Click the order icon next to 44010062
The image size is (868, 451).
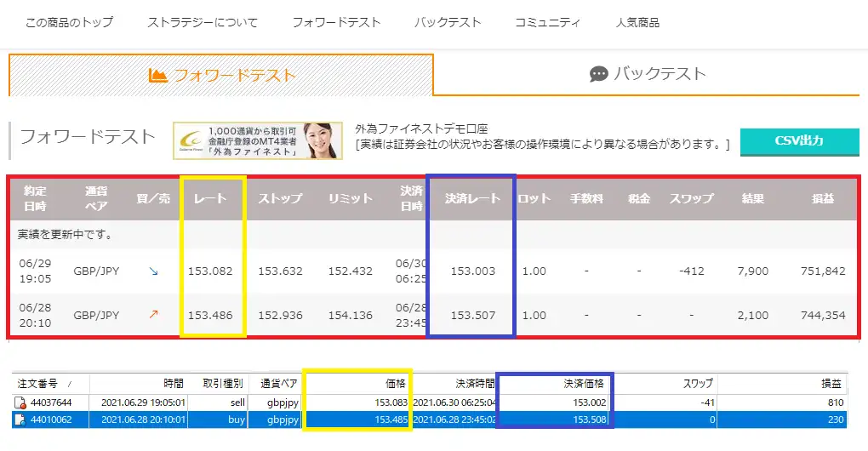20,420
